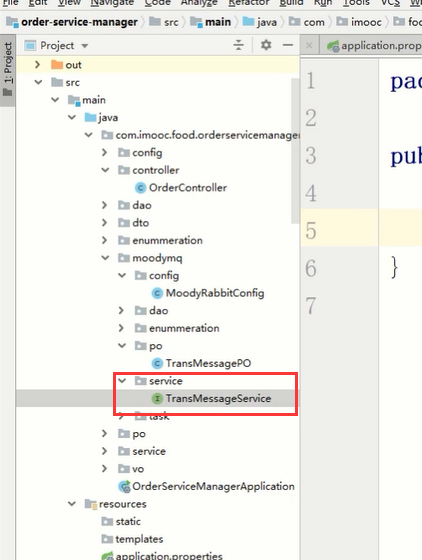Select the moodymq package icon
422x560 pixels.
[x=124, y=258]
